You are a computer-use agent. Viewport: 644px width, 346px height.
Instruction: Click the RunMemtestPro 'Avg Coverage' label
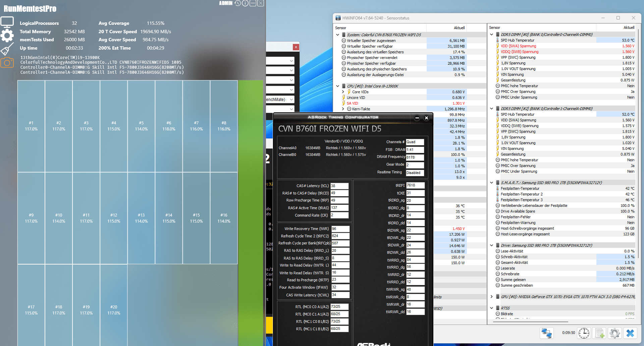[x=114, y=23]
